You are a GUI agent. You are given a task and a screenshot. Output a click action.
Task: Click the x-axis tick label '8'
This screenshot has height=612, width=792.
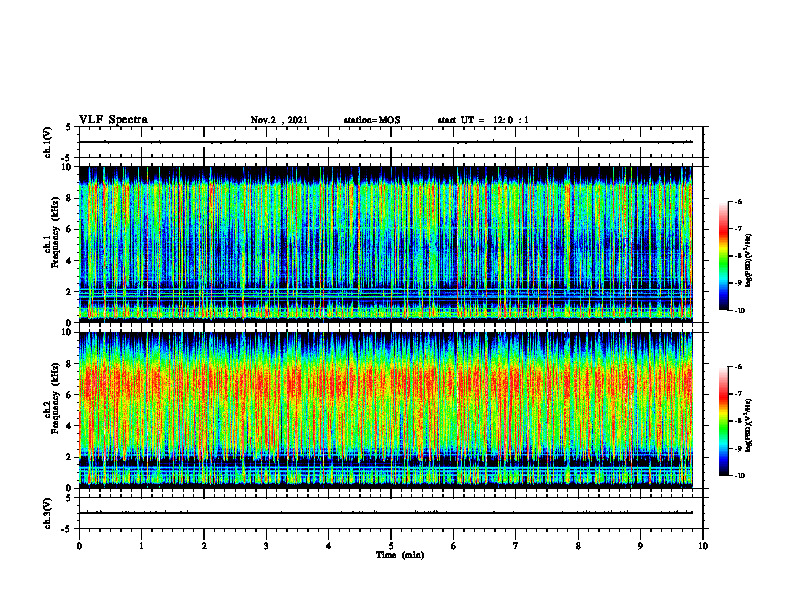(578, 546)
